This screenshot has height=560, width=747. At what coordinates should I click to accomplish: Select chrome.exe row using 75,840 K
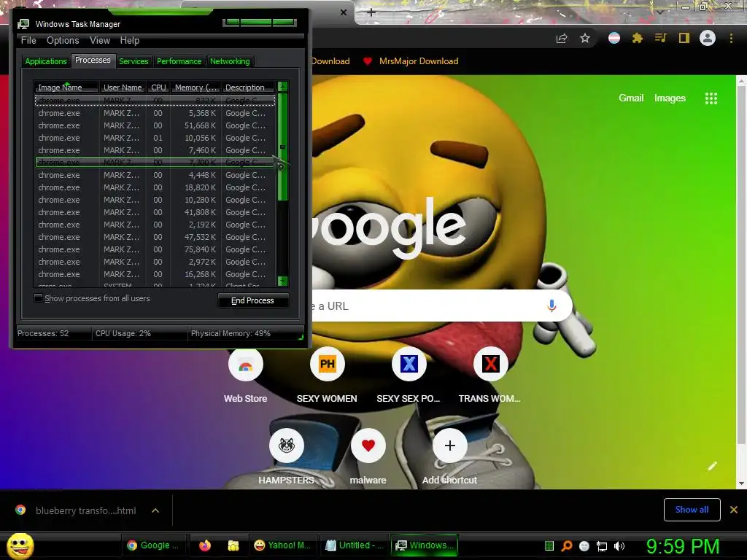(155, 249)
